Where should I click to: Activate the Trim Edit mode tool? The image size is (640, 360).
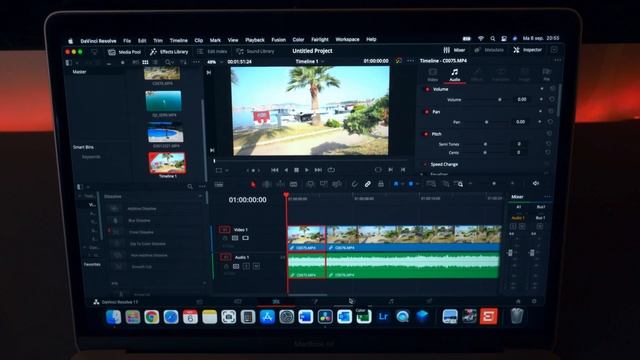267,184
